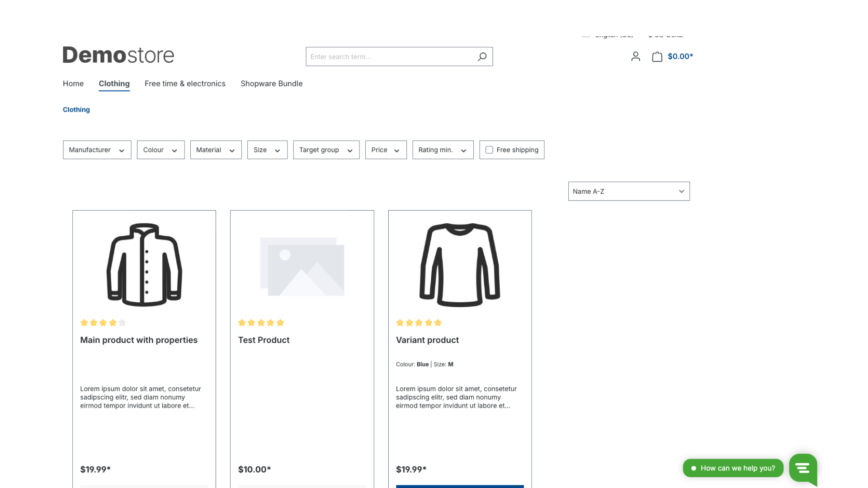Click the search bar icon

[x=481, y=56]
